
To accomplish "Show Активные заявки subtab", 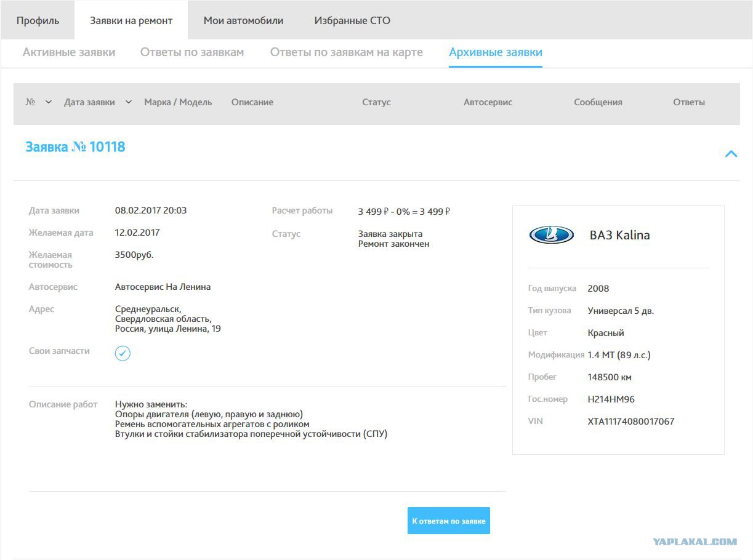I will (x=69, y=52).
